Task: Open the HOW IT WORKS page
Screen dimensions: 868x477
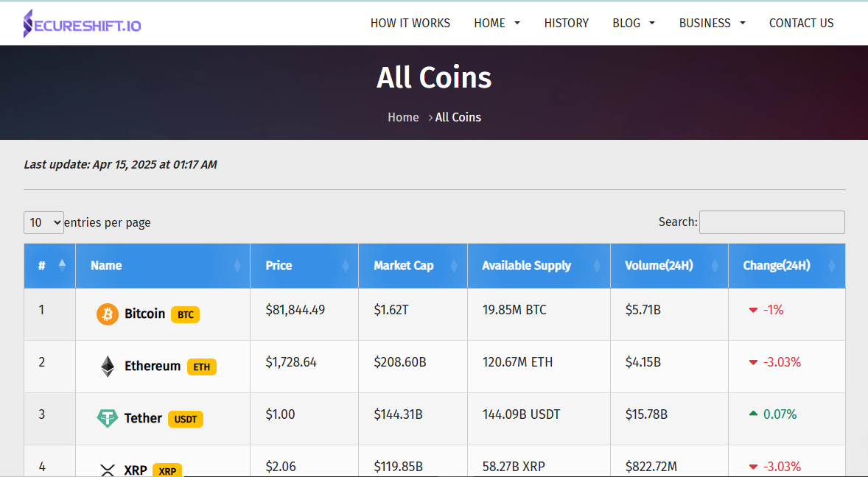Action: pyautogui.click(x=410, y=24)
